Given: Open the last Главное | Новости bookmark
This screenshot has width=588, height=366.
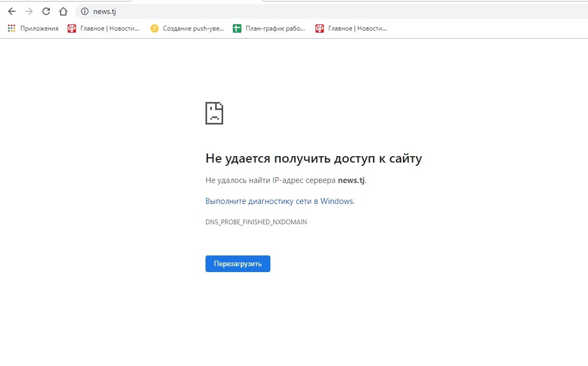Looking at the screenshot, I should 357,28.
